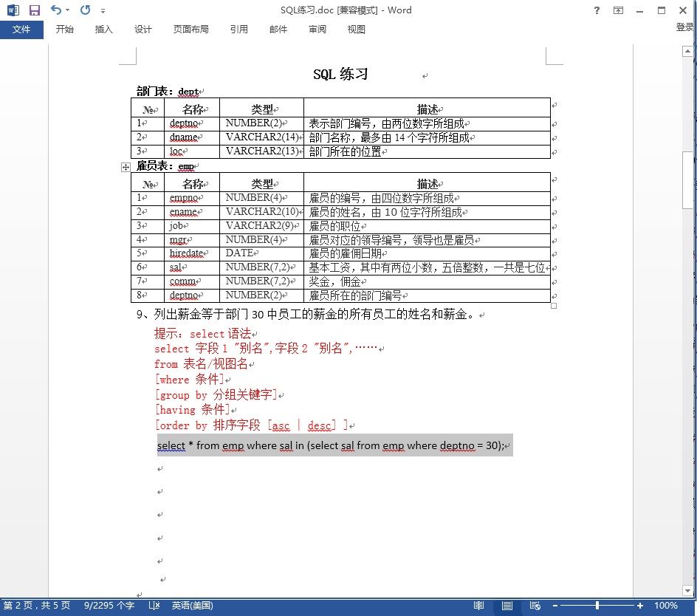Switch to the 设计 tab

143,30
